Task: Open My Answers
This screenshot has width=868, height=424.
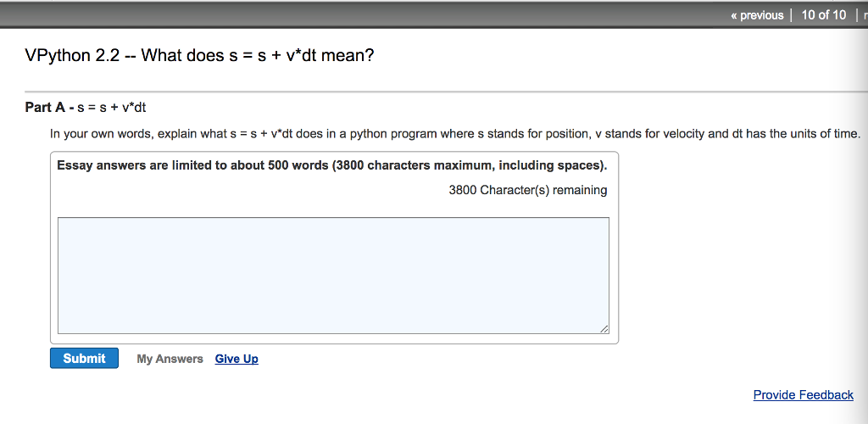Action: (x=170, y=359)
